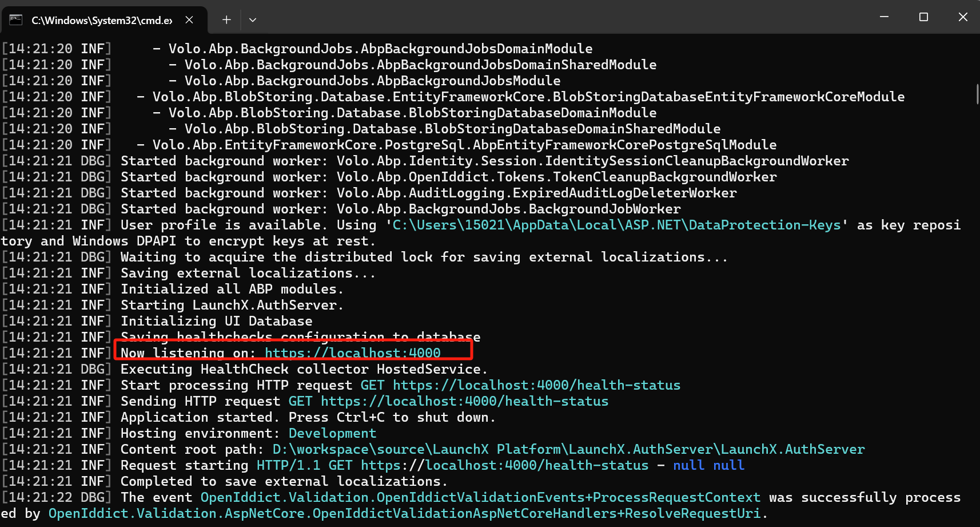The image size is (980, 527).
Task: Open health-status URL in 'Start processing HTTP request' line
Action: click(x=536, y=385)
